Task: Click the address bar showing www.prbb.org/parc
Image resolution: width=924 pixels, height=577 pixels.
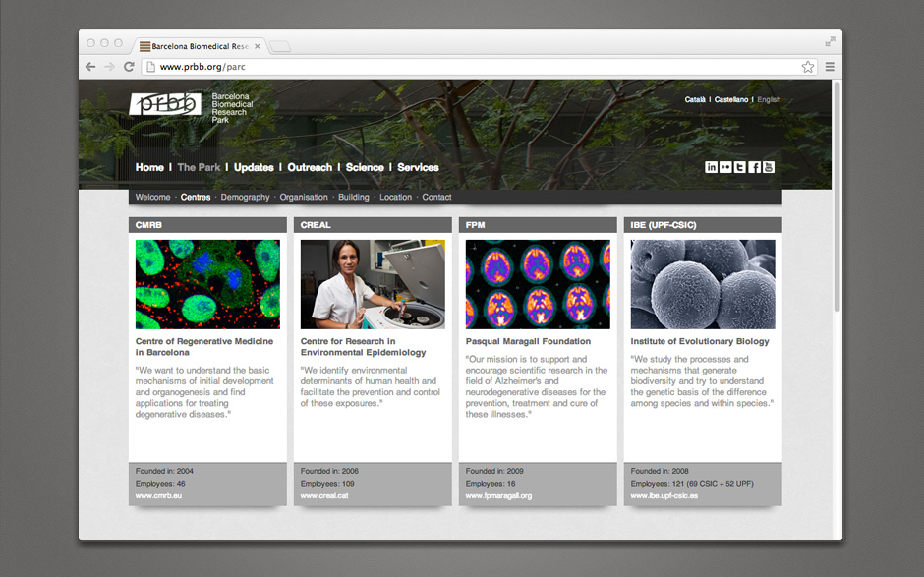Action: click(472, 67)
